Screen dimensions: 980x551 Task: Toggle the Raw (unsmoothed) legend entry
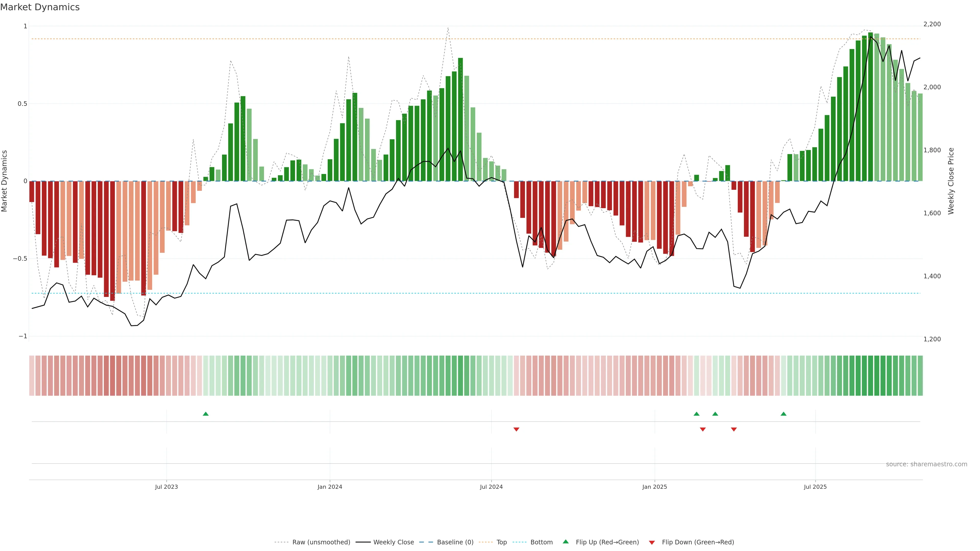[321, 542]
